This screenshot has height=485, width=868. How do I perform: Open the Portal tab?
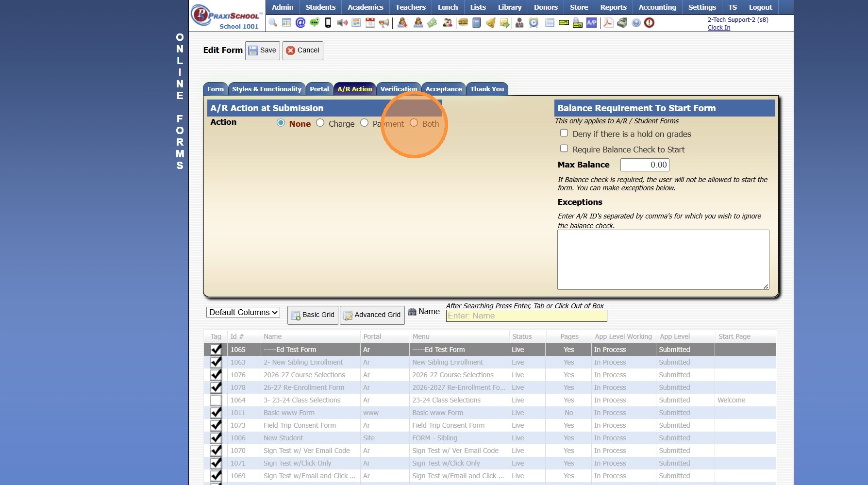tap(319, 89)
